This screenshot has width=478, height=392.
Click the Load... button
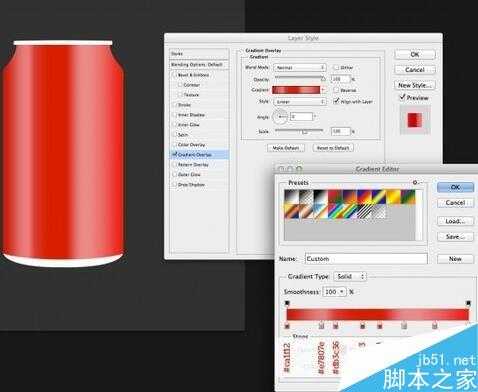pos(455,221)
